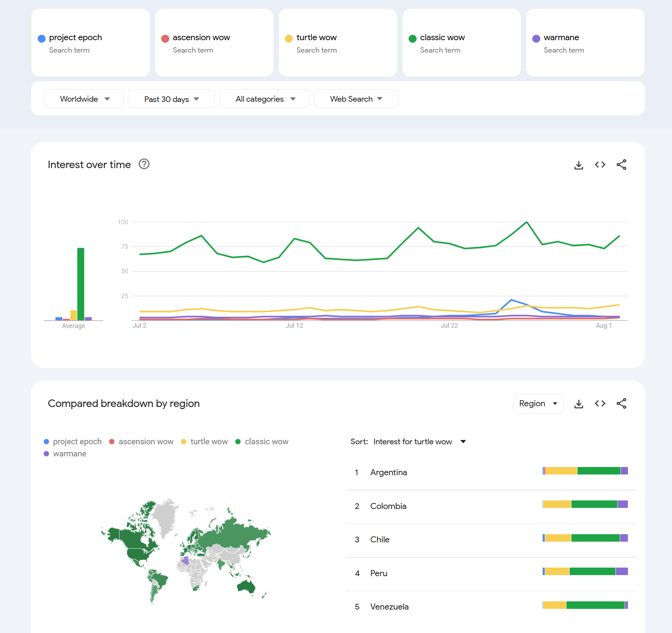Image resolution: width=672 pixels, height=633 pixels.
Task: Get embed code for region breakdown
Action: pos(600,403)
